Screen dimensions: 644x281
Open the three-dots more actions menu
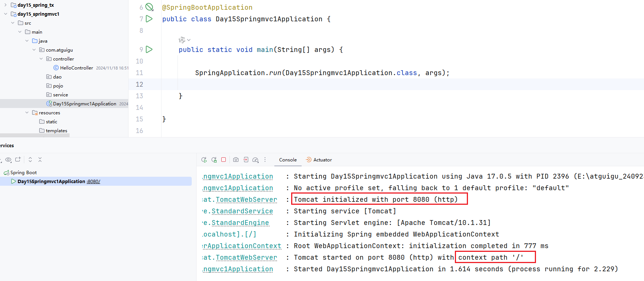pyautogui.click(x=265, y=160)
